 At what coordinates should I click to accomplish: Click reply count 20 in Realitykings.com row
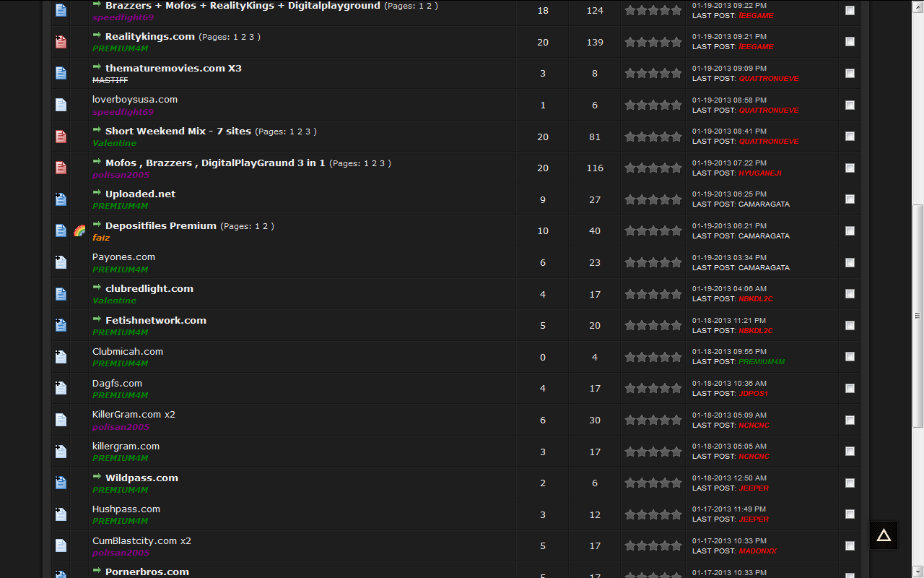tap(543, 43)
